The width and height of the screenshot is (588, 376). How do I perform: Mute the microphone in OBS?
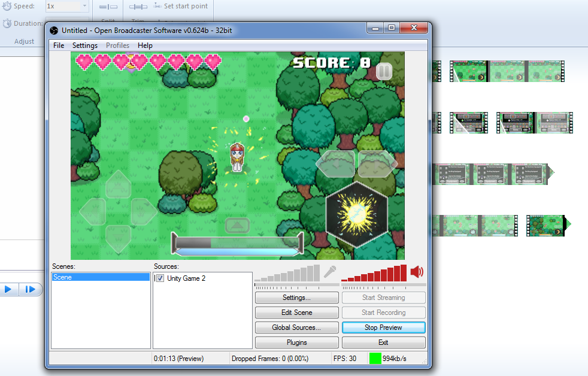(330, 272)
